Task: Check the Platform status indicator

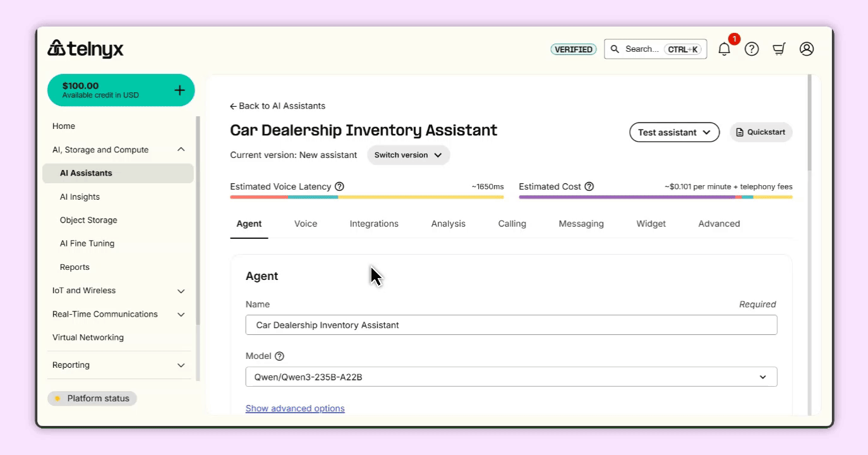Action: 92,398
